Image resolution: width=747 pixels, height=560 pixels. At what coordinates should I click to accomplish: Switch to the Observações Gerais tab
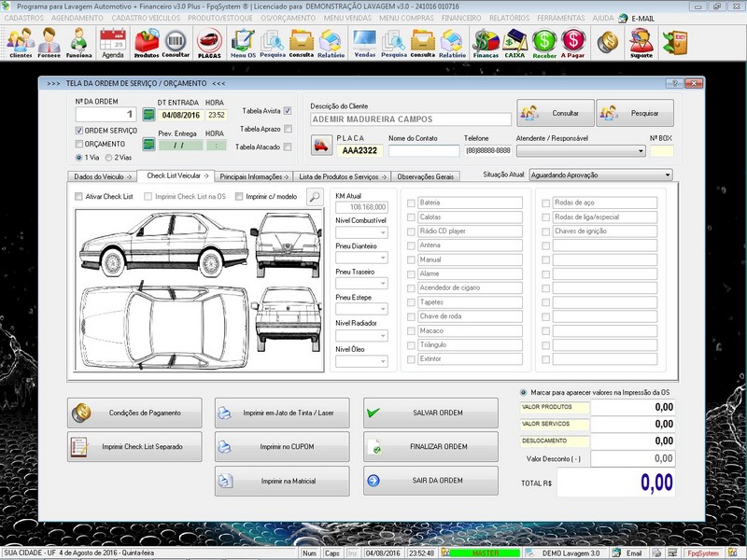425,175
